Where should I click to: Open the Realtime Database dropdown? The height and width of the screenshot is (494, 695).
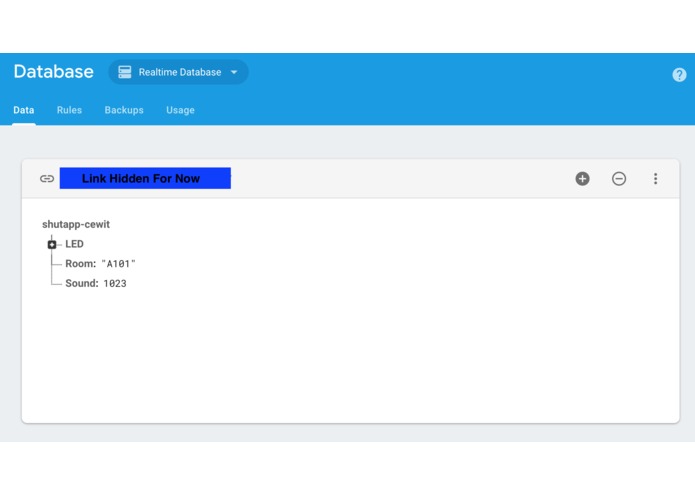point(178,72)
